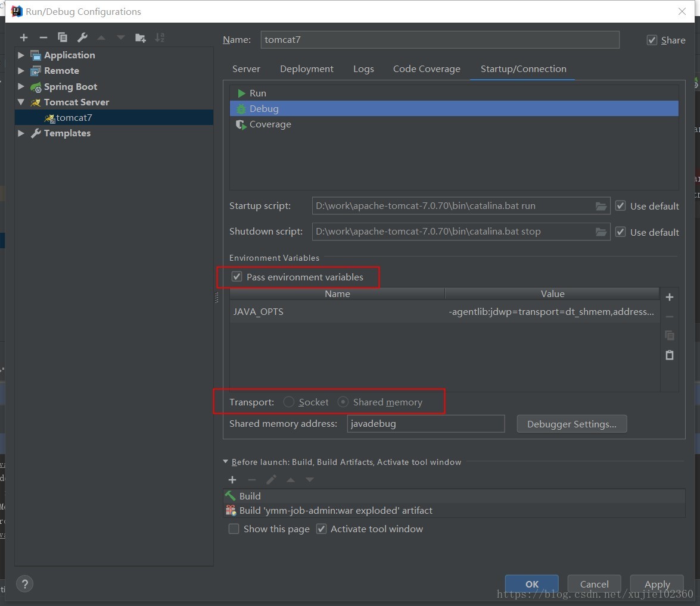The width and height of the screenshot is (700, 606).
Task: Copy environment variable icon
Action: 669,335
